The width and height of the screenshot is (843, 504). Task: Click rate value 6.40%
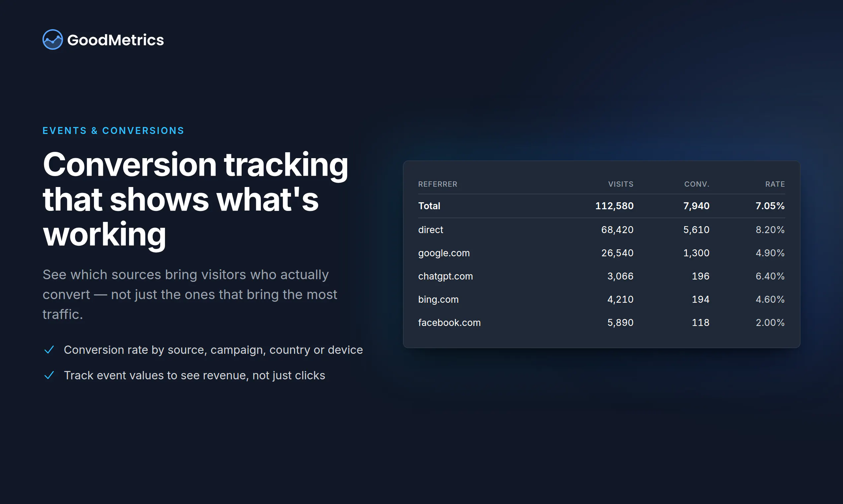[770, 276]
